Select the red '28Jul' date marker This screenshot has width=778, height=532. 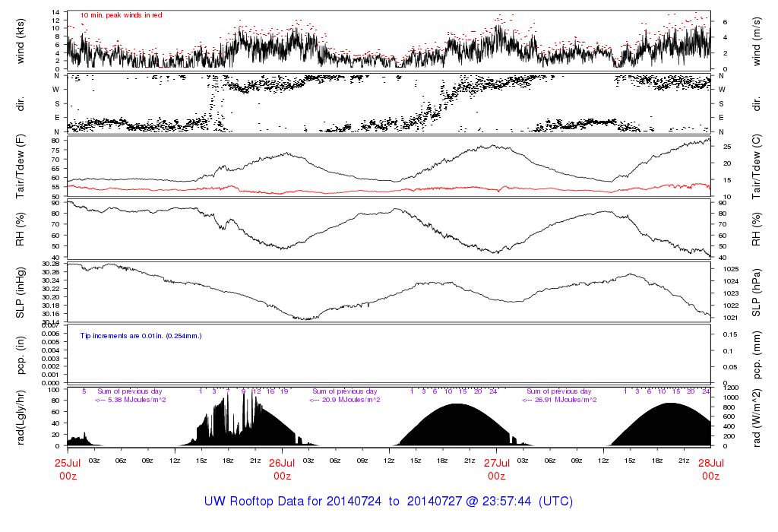coord(710,462)
